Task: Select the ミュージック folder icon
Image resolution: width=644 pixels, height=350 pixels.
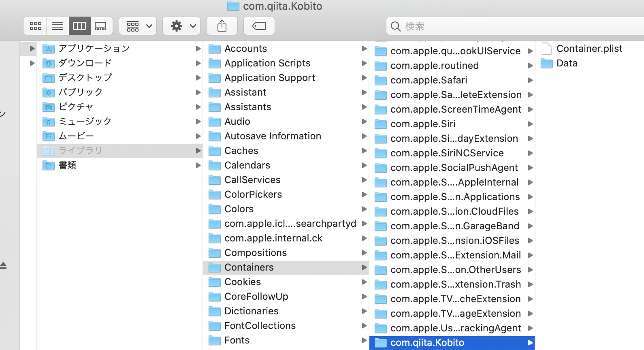Action: tap(49, 122)
